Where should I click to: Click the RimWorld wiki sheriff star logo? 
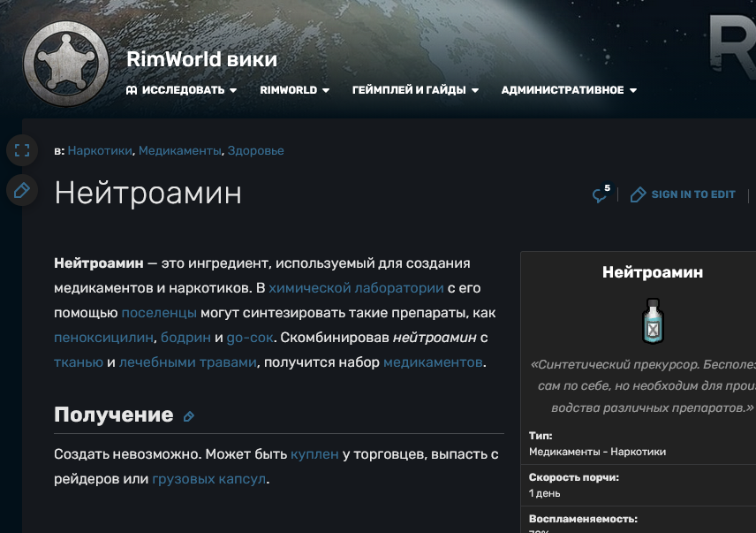tap(66, 64)
